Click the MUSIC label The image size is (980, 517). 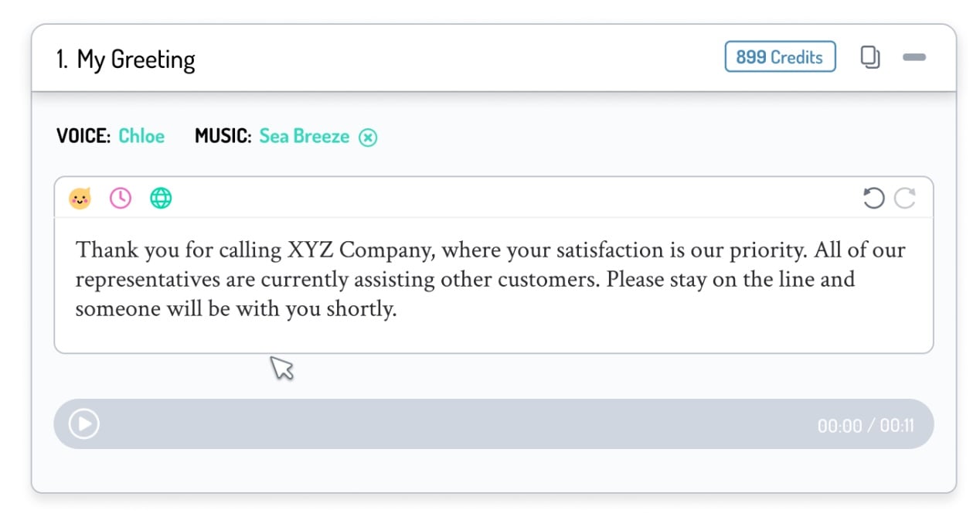223,137
